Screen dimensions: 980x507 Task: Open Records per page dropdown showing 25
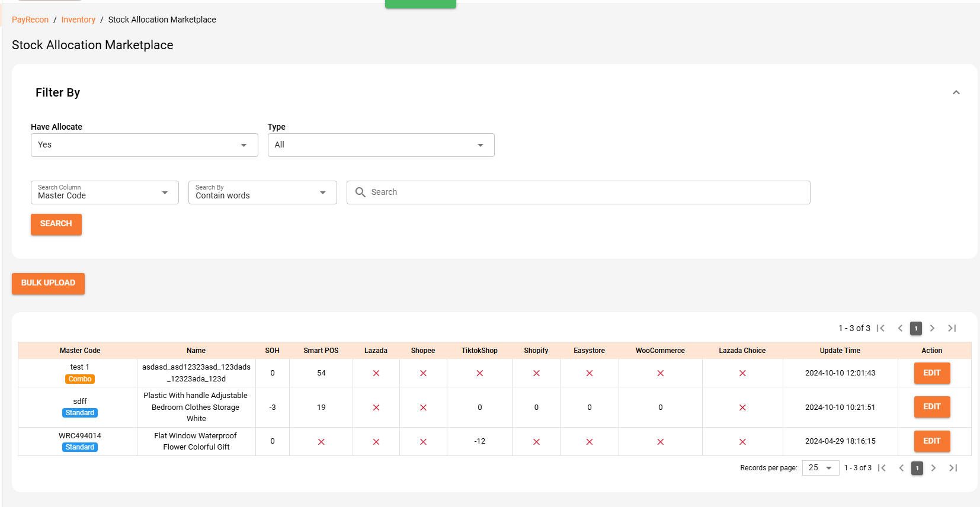(821, 468)
